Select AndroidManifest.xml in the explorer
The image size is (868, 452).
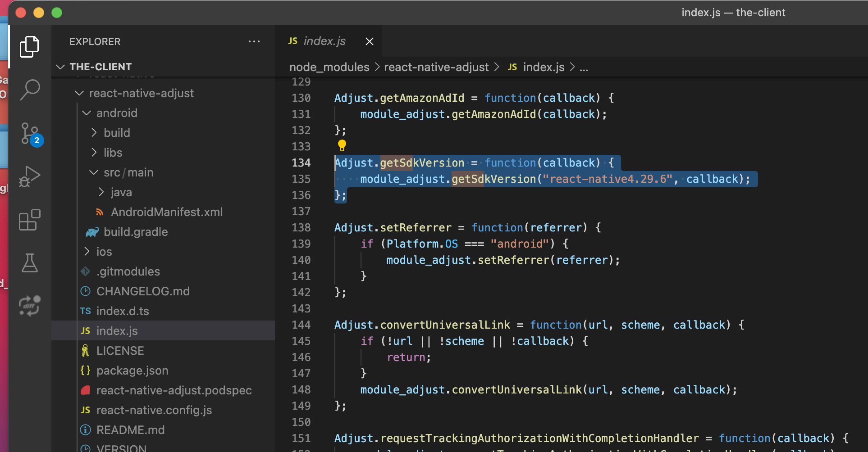[x=167, y=212]
